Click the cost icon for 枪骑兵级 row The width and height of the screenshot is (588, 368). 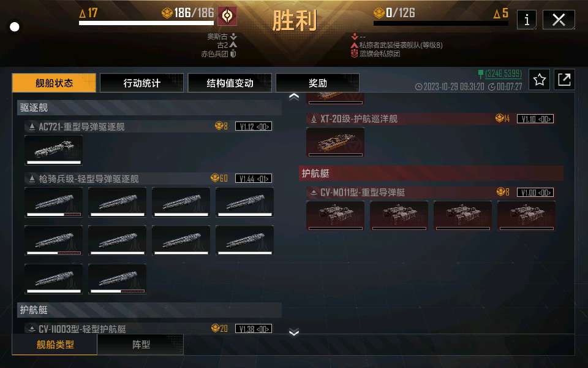pos(215,178)
